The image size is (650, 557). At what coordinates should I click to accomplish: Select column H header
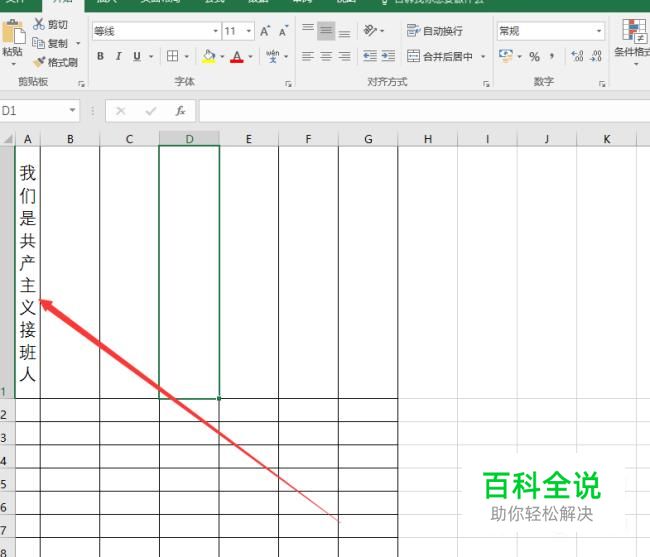click(428, 139)
